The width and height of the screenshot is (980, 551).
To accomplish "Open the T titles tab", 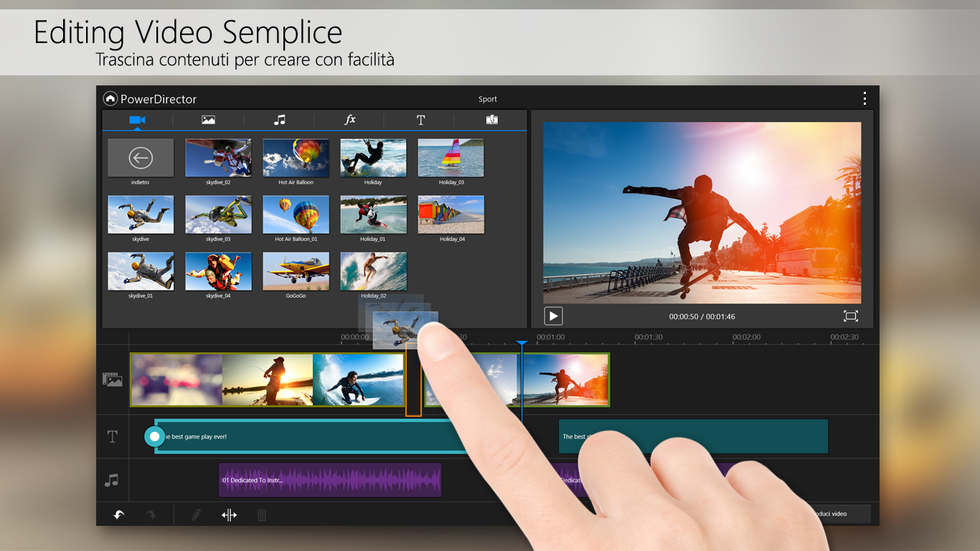I will [x=420, y=120].
